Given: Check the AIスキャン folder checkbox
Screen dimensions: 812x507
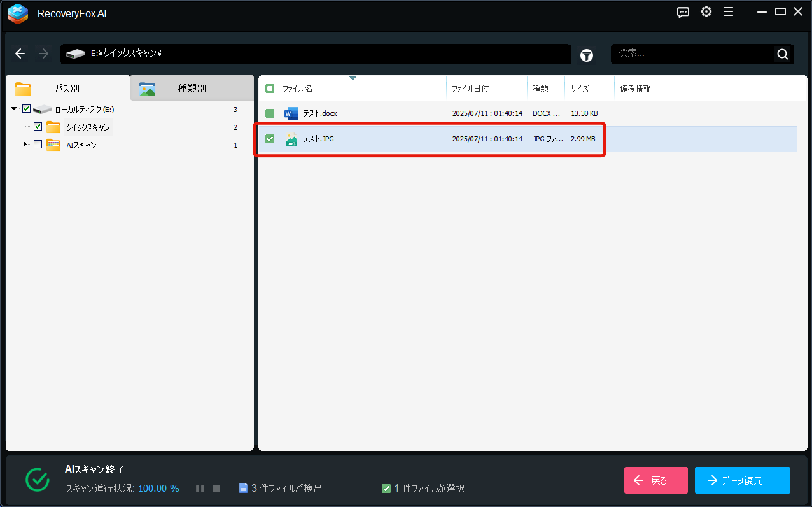Looking at the screenshot, I should tap(38, 145).
